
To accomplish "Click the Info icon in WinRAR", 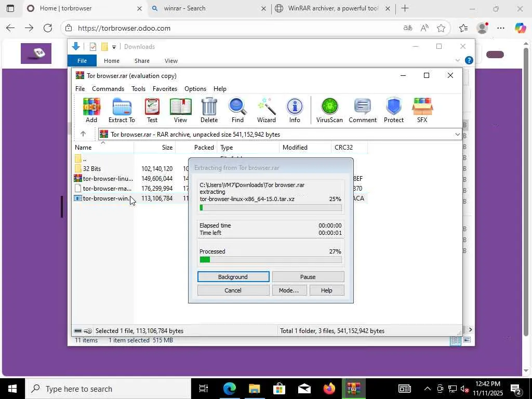I will pos(295,110).
